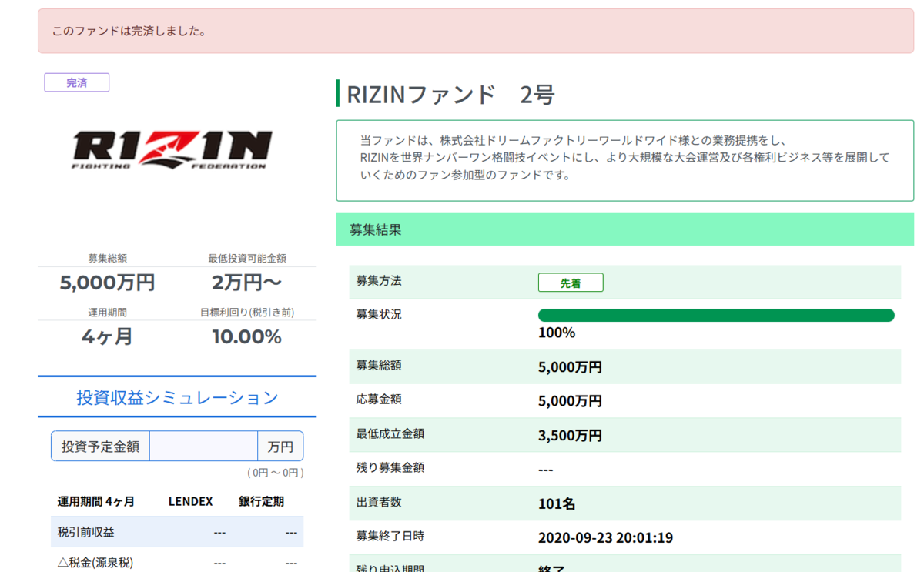Click the 先着 badge
The height and width of the screenshot is (572, 924).
click(571, 283)
